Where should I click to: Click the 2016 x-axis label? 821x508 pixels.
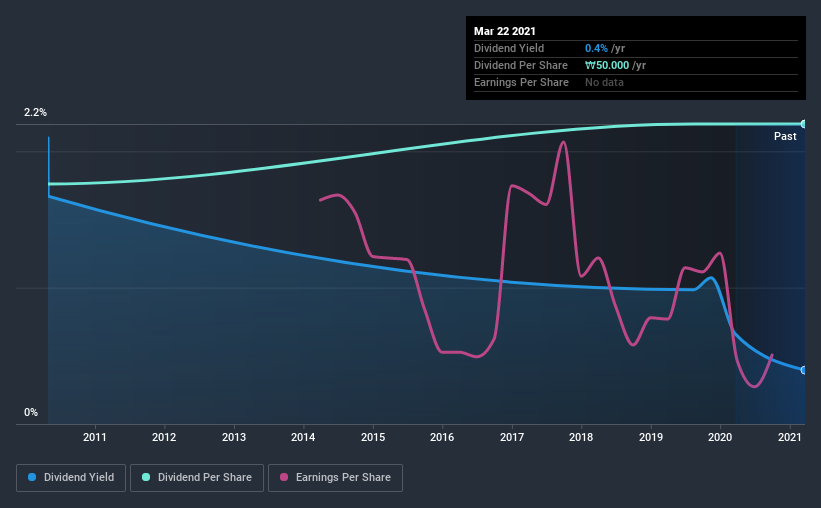pyautogui.click(x=442, y=437)
